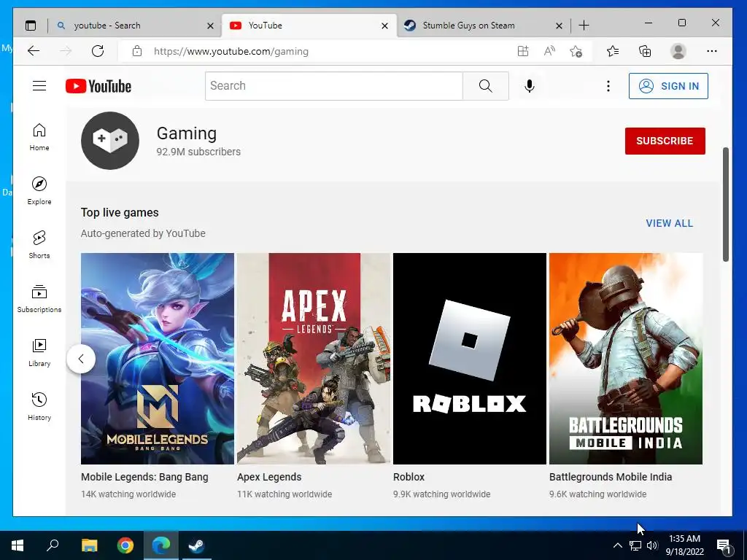
Task: Click the Gaming channel avatar
Action: pyautogui.click(x=110, y=141)
